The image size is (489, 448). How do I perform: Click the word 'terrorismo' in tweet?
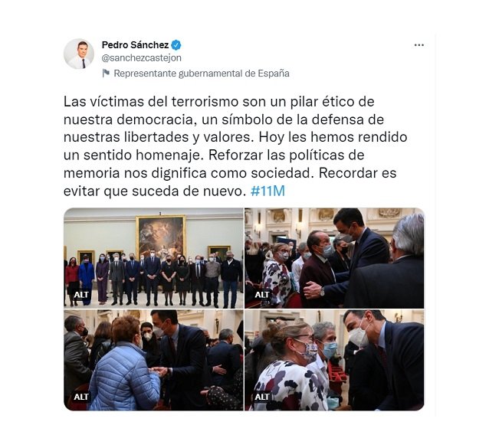click(205, 102)
